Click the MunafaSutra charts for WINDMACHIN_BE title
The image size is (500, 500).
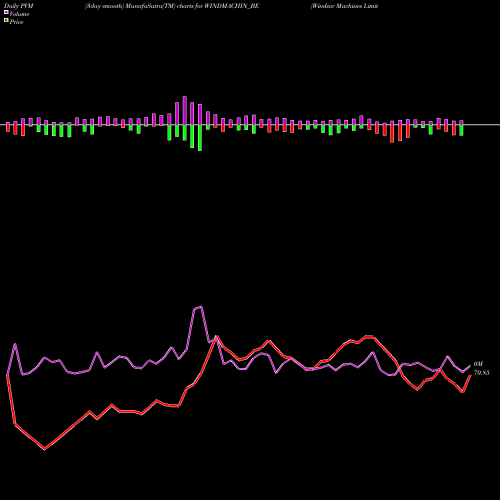point(172,6)
